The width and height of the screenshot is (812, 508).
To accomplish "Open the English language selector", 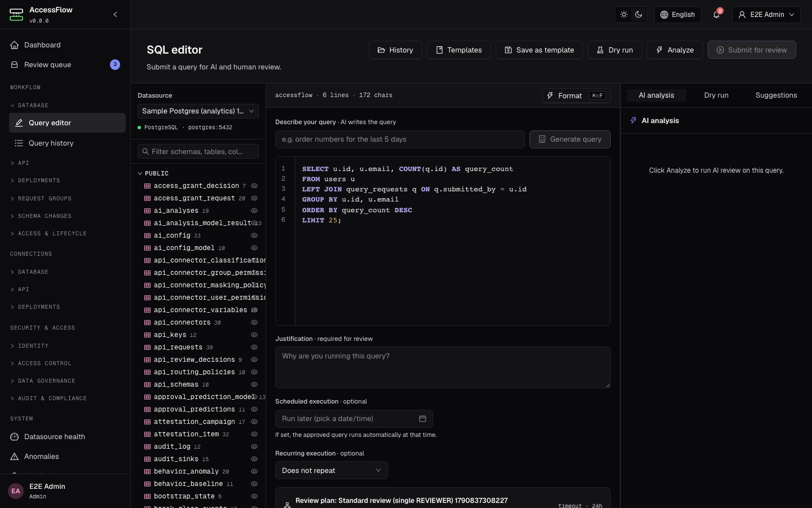I will [x=678, y=15].
